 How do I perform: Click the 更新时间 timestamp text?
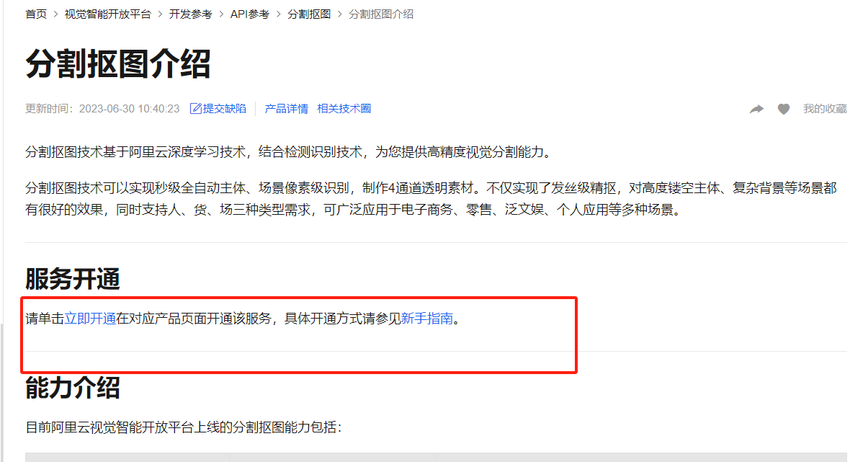tap(102, 109)
